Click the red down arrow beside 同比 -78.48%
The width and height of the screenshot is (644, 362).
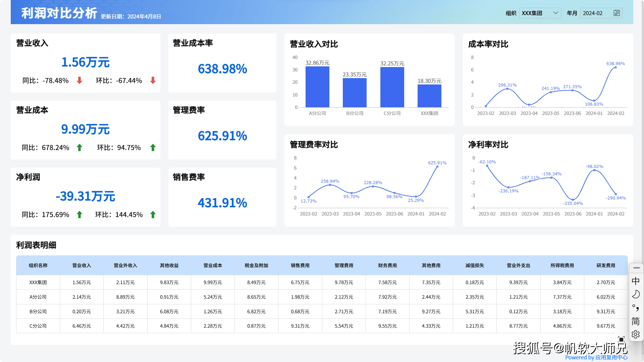click(x=79, y=80)
